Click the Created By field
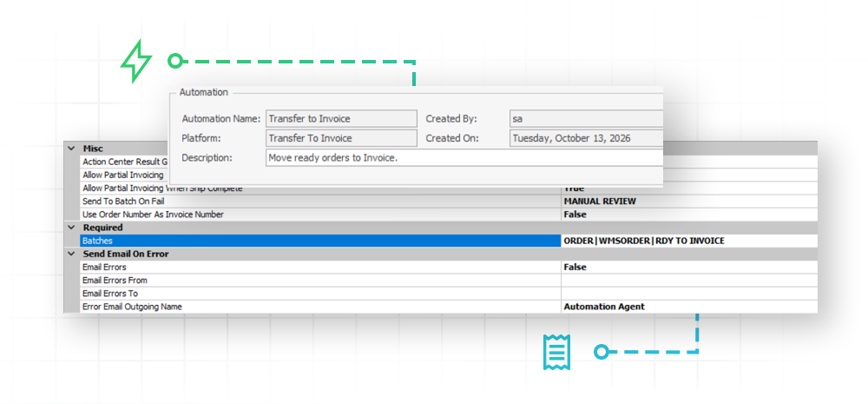The image size is (868, 404). click(x=586, y=119)
